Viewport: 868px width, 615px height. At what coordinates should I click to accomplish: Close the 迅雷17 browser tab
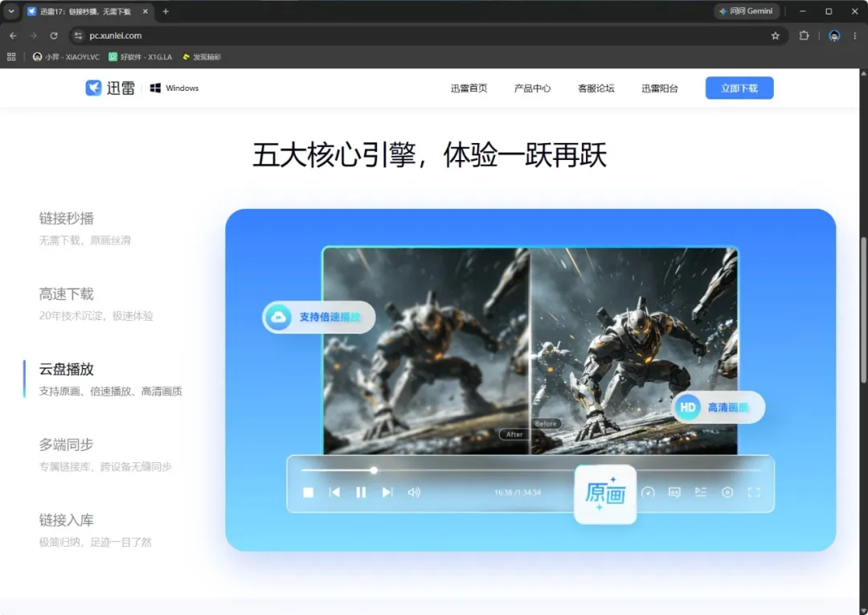pos(145,11)
